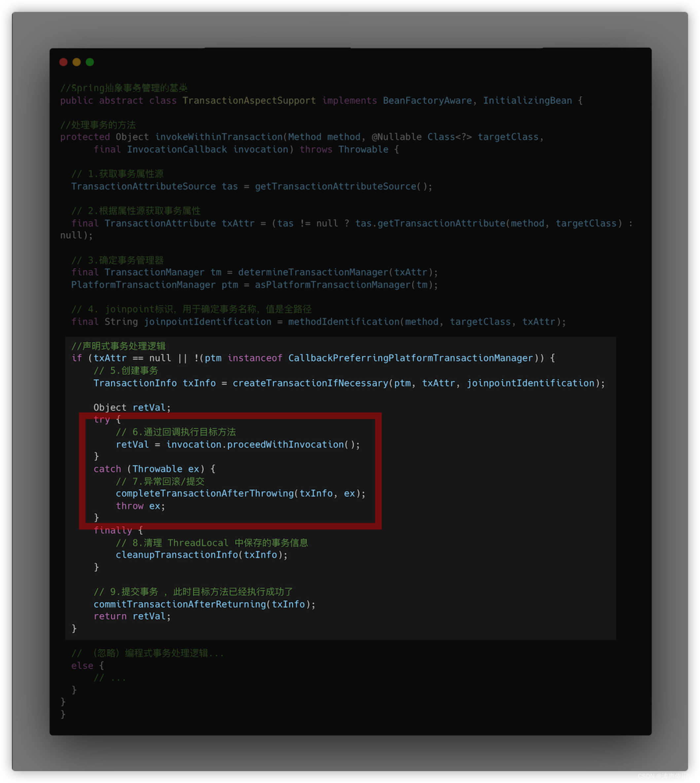Click 'completeTransactionAfterThrowing(txInfo, ex);'

(x=240, y=494)
